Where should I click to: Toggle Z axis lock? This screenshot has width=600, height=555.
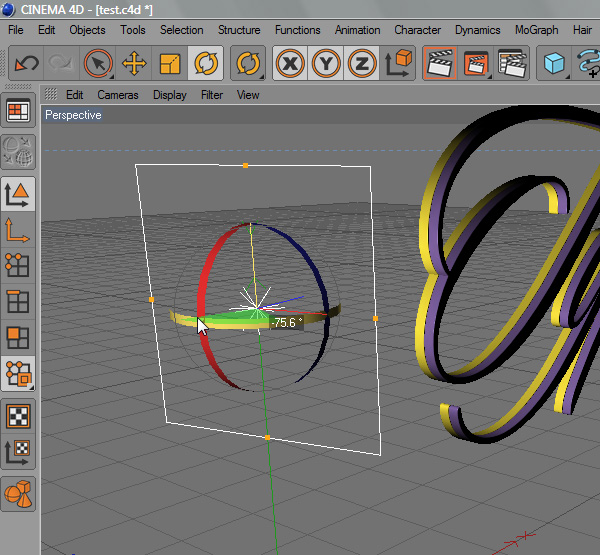(x=362, y=64)
